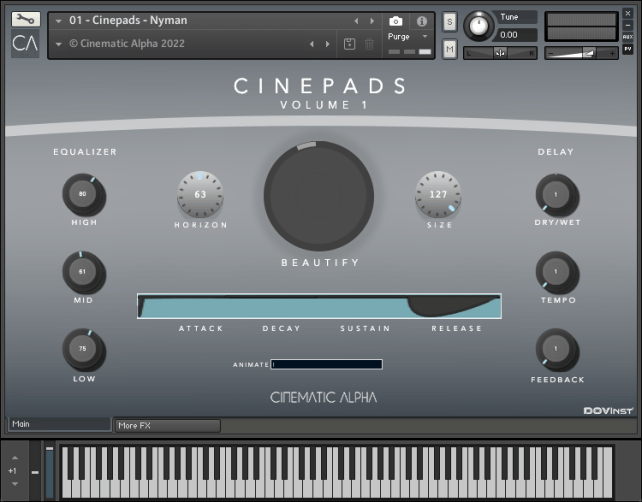Select the next snapshot arrow

327,44
